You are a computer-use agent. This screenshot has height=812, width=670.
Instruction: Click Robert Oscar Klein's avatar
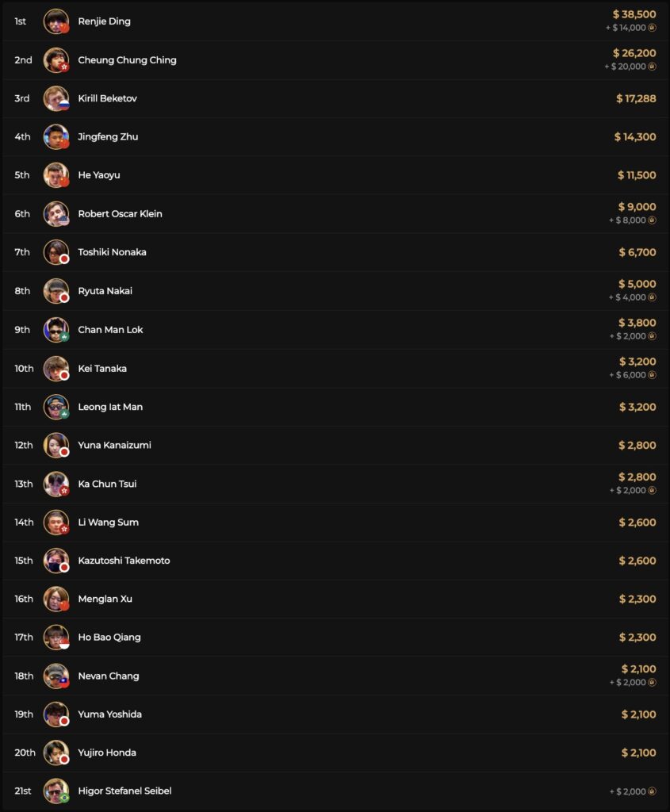56,213
